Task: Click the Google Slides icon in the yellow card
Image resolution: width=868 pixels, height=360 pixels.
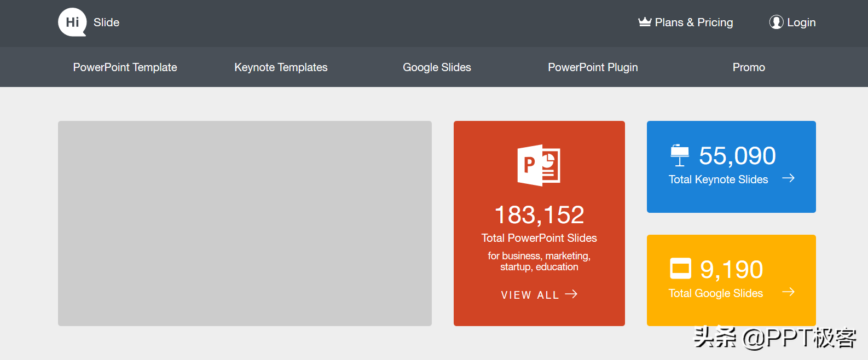Action: [x=681, y=269]
